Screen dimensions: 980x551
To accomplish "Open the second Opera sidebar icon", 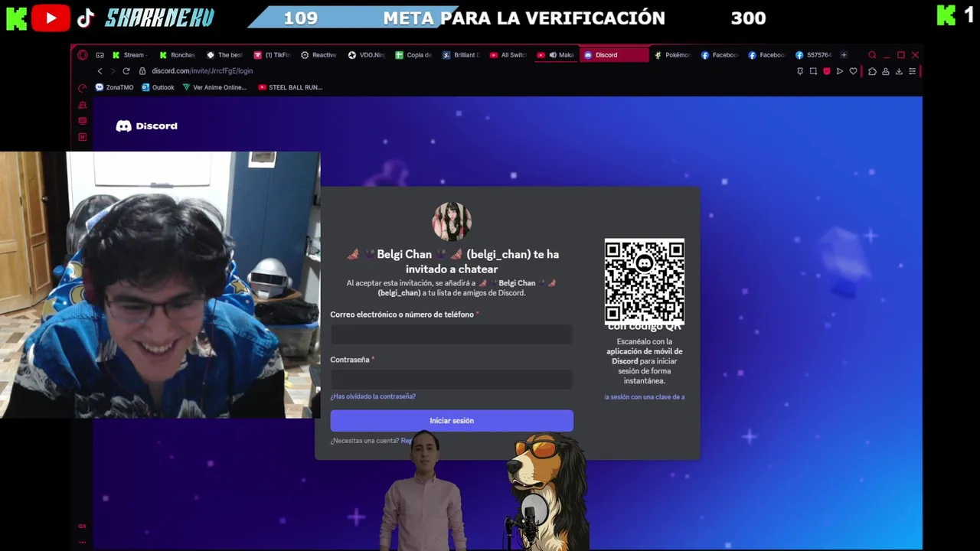I will (x=83, y=121).
